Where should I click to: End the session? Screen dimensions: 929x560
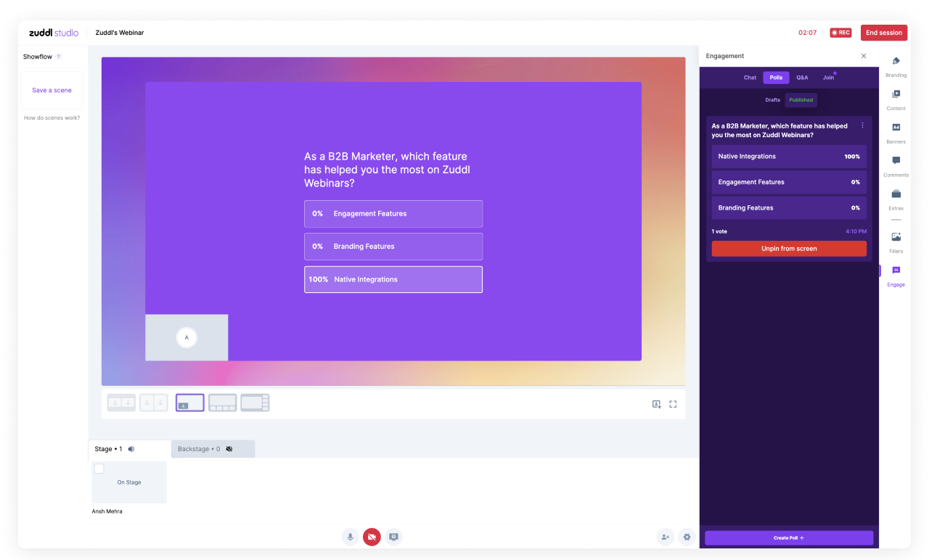click(x=884, y=33)
